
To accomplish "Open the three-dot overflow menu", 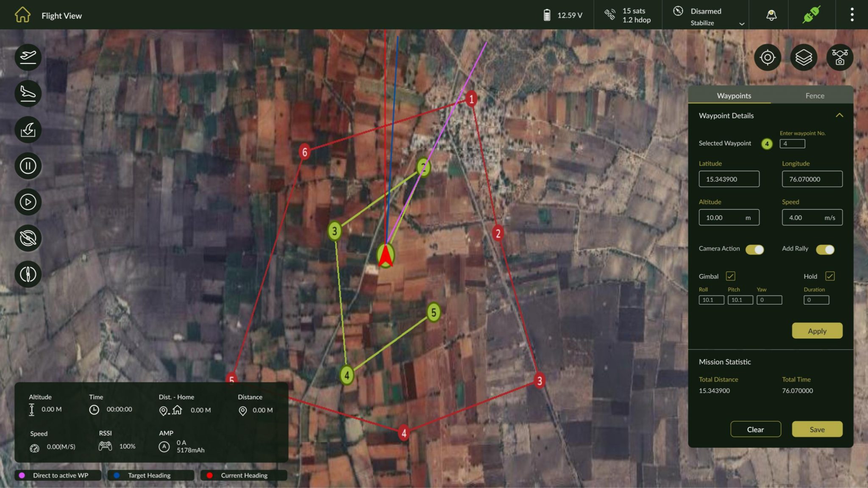I will 852,15.
